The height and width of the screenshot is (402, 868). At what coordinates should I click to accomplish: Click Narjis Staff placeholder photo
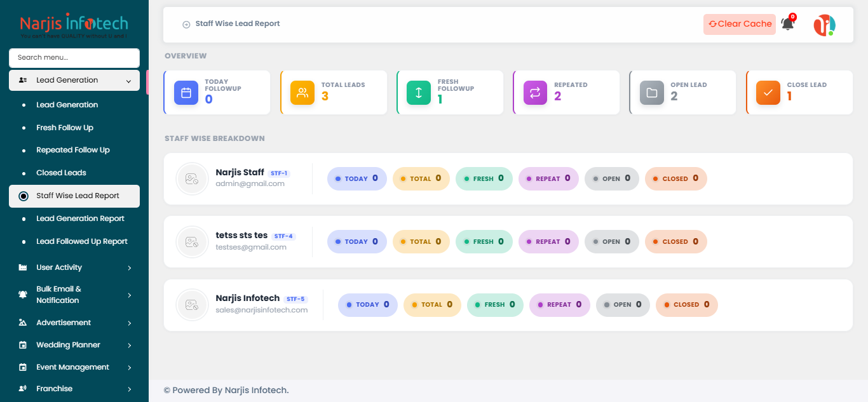(x=192, y=178)
